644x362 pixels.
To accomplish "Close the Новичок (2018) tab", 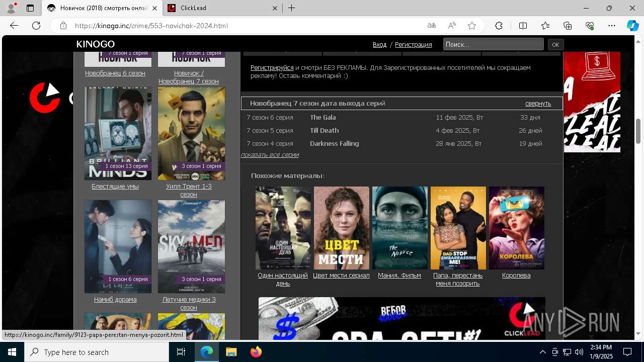I will (x=155, y=8).
